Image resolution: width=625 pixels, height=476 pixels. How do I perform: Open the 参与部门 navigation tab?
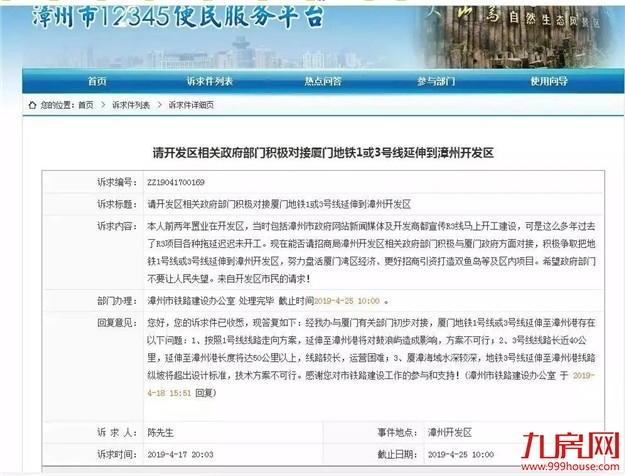(x=436, y=81)
